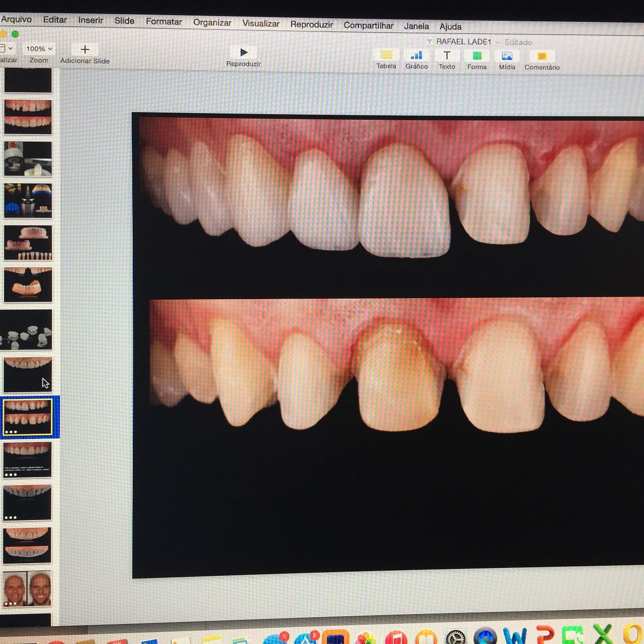Screen dimensions: 644x644
Task: Select slide thumbnail with scattered white crowns
Action: click(x=26, y=329)
